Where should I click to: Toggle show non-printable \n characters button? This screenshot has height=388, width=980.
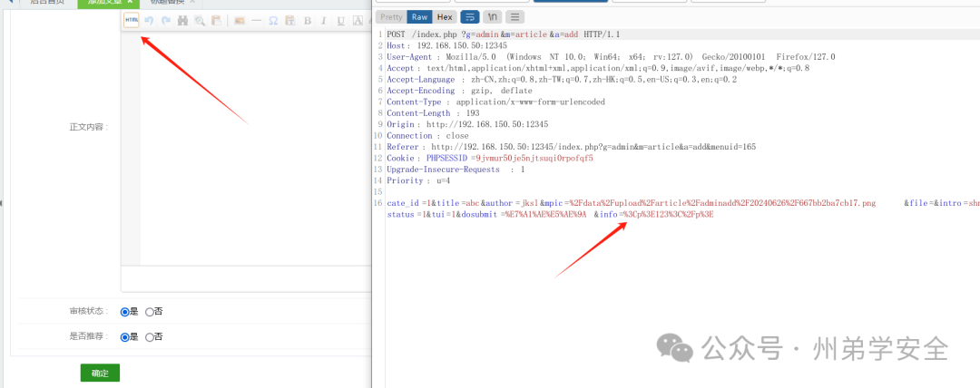pyautogui.click(x=493, y=17)
